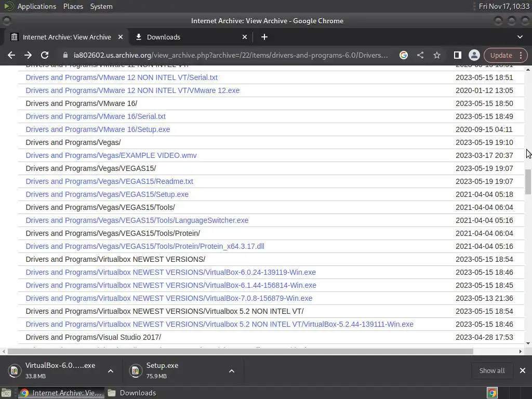
Task: Select 'Drivers and Programs/Vegas/' folder row text
Action: tap(73, 142)
